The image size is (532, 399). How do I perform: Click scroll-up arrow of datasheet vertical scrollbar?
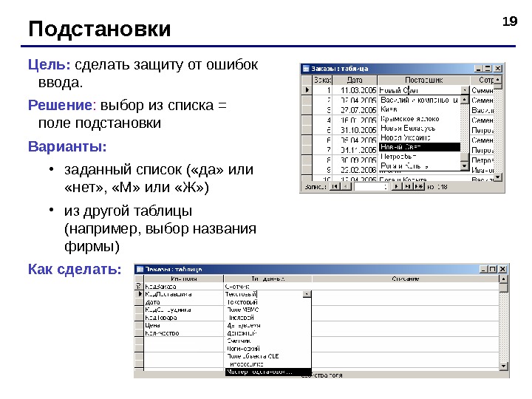click(x=498, y=80)
